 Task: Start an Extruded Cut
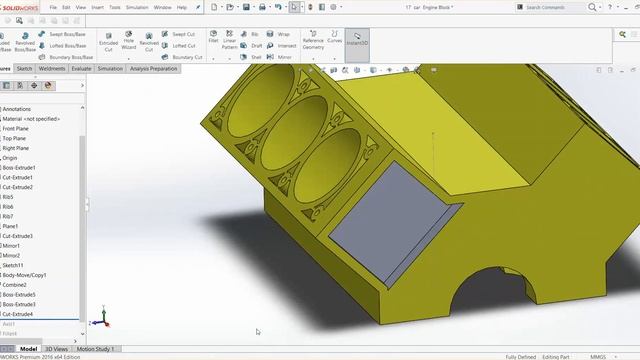pyautogui.click(x=108, y=42)
